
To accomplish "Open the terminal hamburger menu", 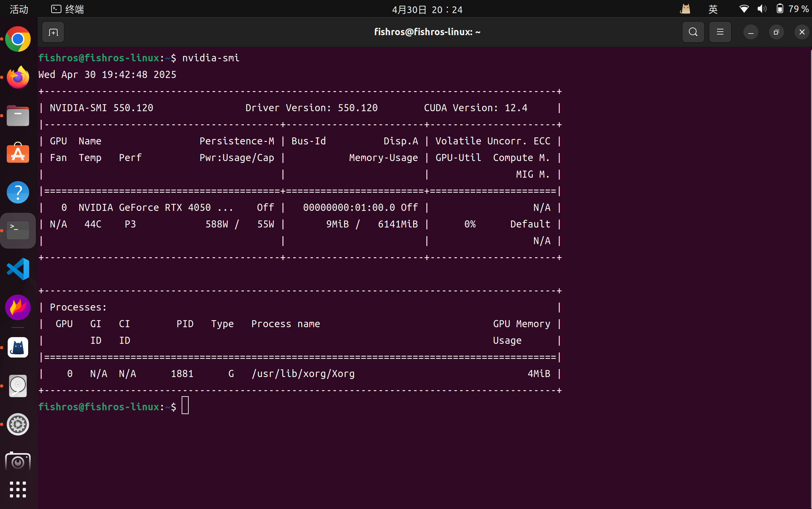I will tap(720, 32).
